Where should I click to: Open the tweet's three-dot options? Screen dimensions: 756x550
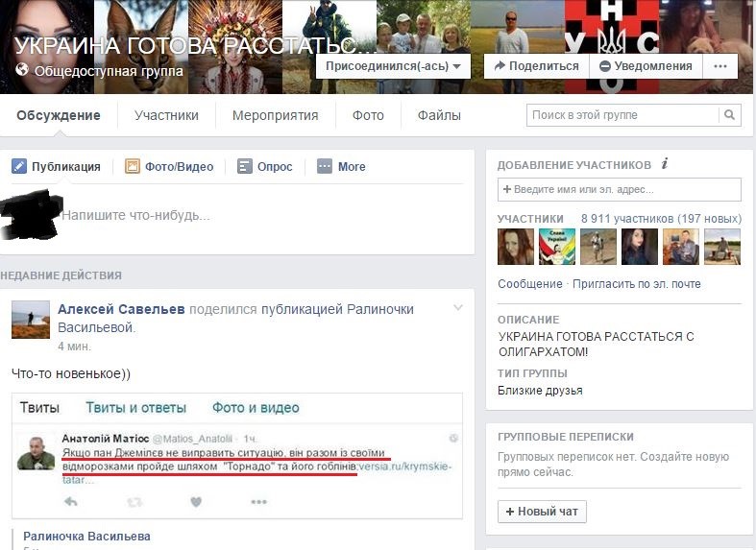[259, 502]
